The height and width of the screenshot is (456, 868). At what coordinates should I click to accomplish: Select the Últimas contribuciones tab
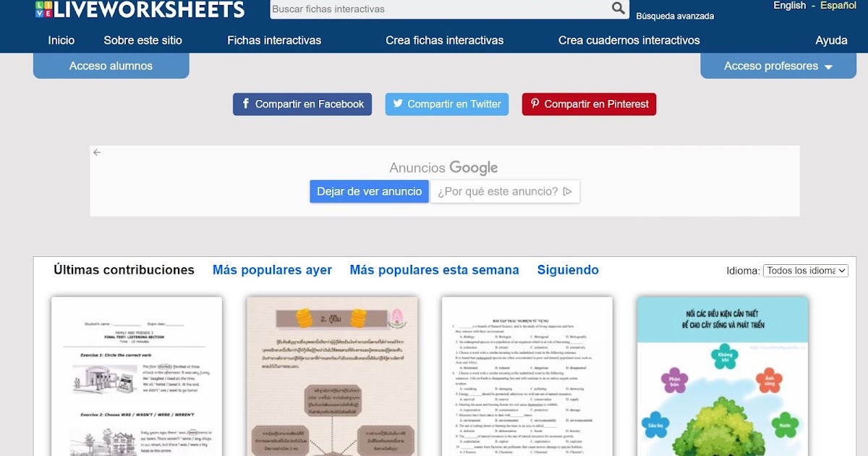point(124,270)
